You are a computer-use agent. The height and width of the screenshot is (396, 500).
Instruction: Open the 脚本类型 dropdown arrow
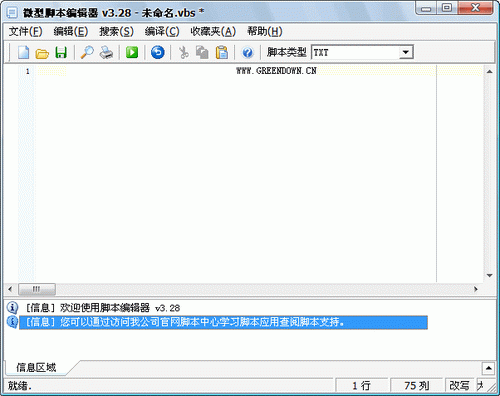tap(406, 52)
